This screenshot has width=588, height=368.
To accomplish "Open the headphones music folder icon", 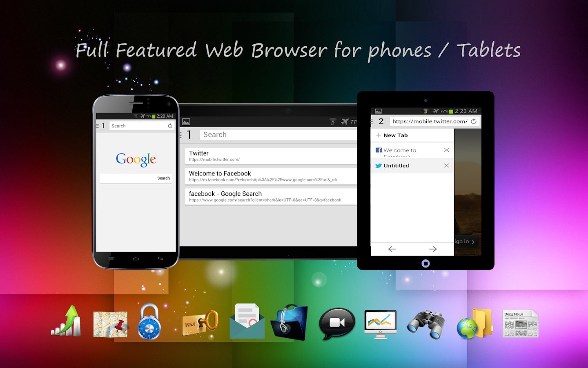I will click(x=290, y=322).
